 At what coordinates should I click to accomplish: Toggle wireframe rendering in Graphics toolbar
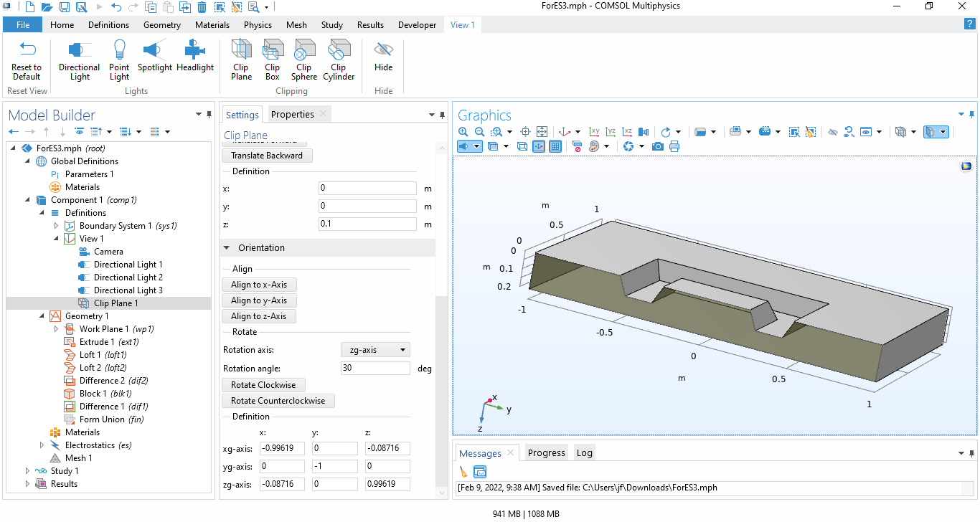522,146
